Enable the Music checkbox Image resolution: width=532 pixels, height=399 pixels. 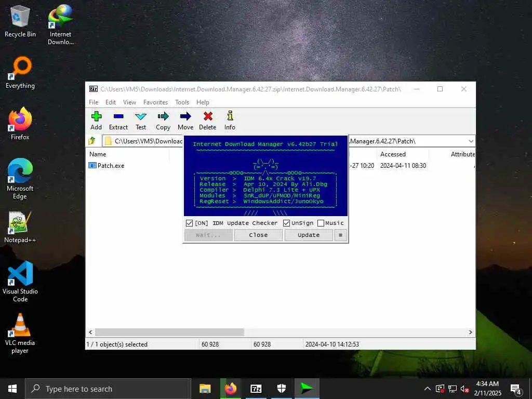tap(321, 223)
